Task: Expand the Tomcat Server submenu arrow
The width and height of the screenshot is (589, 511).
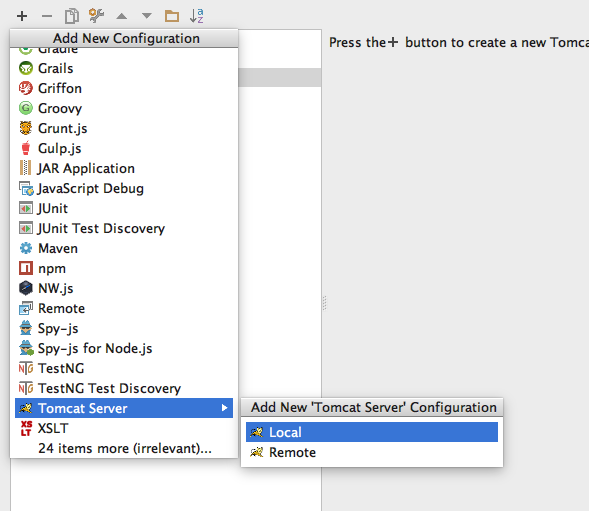Action: coord(224,408)
